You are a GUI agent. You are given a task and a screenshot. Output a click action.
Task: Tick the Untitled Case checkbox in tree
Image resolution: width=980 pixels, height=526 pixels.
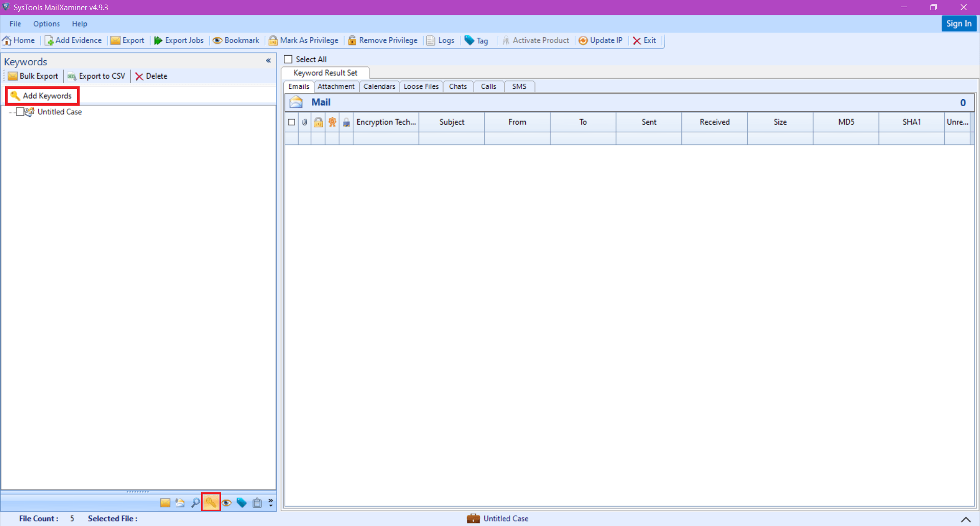20,111
